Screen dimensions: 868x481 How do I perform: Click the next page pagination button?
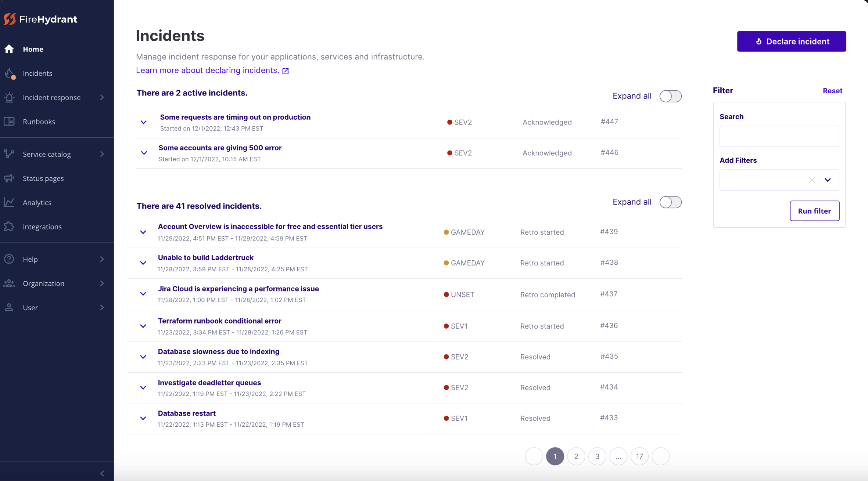[661, 456]
